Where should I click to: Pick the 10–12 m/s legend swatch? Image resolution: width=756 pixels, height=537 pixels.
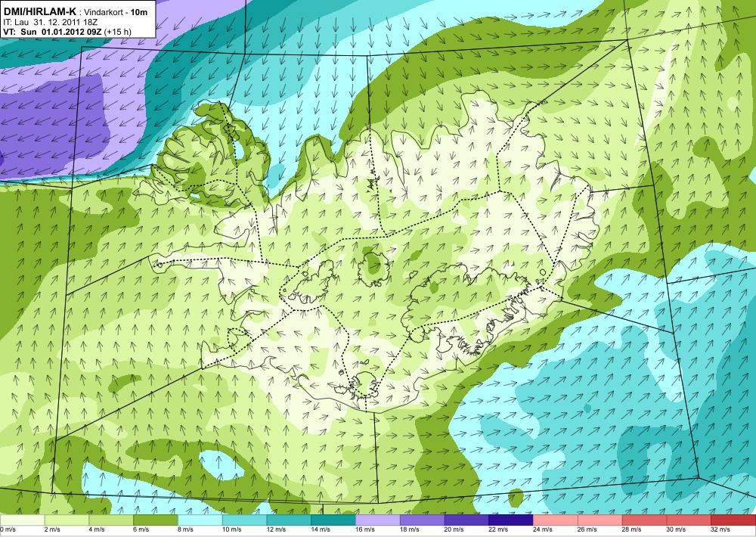coord(244,520)
